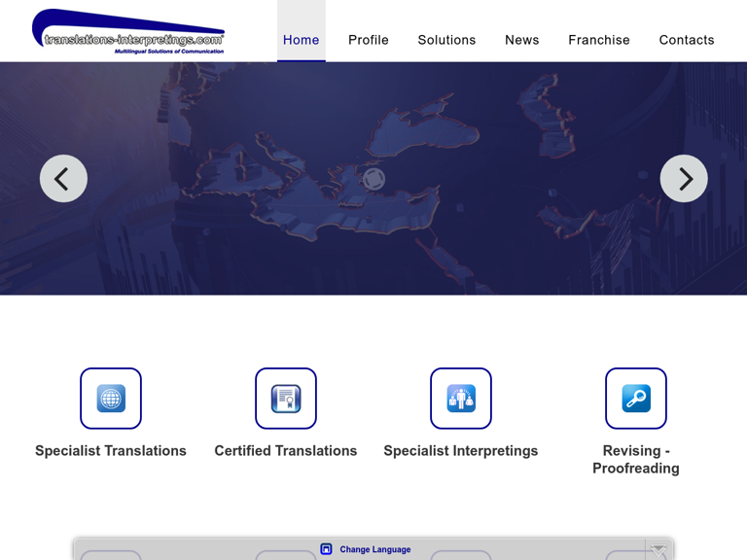This screenshot has height=560, width=747.
Task: Click the Specialist Translations globe icon
Action: click(x=111, y=399)
